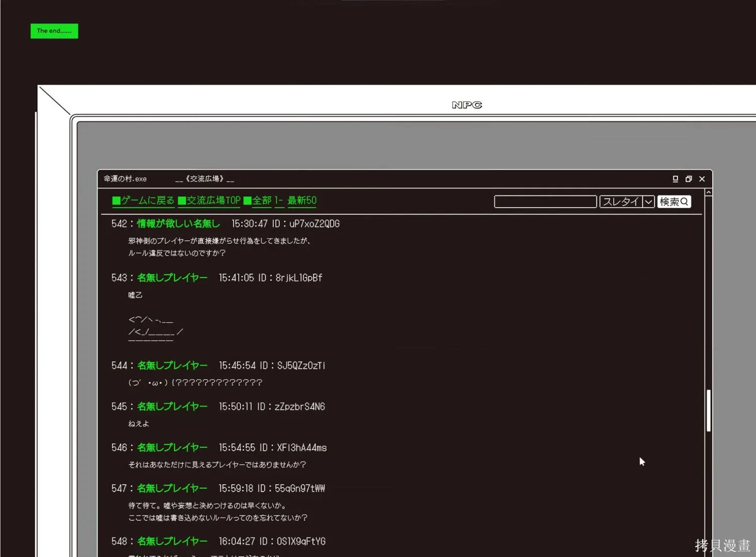This screenshot has height=557, width=756.
Task: Focus the forum search input field
Action: pos(545,201)
